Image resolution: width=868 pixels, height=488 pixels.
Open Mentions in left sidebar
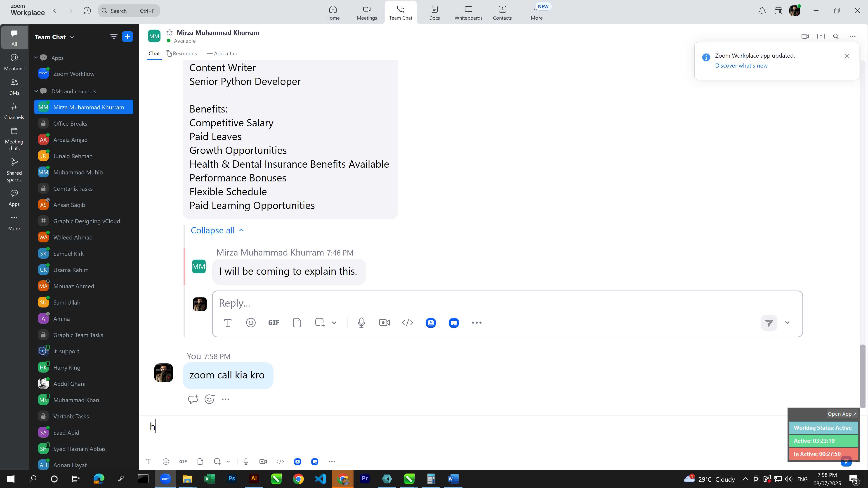pyautogui.click(x=14, y=62)
